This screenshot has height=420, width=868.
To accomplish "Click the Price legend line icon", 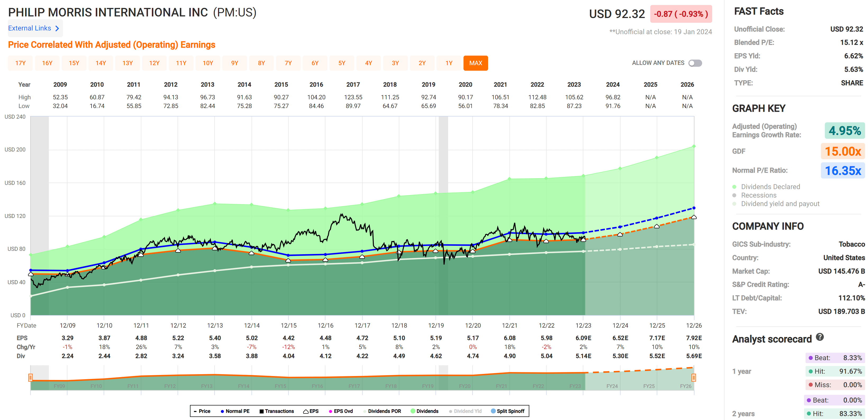I will (x=196, y=411).
